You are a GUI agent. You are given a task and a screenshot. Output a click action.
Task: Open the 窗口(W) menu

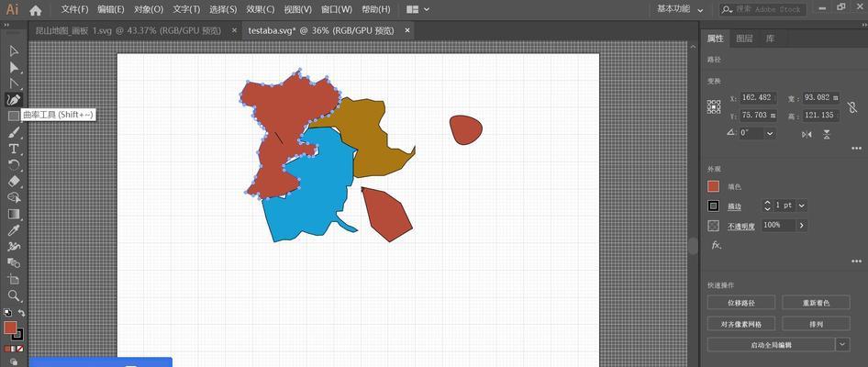(337, 9)
